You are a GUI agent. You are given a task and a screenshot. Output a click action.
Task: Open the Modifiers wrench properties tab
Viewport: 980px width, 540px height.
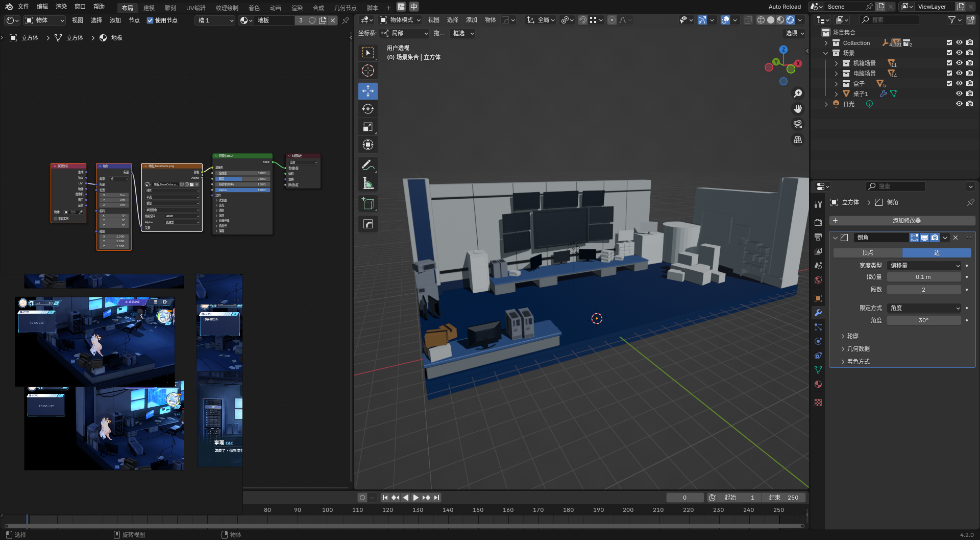(818, 313)
